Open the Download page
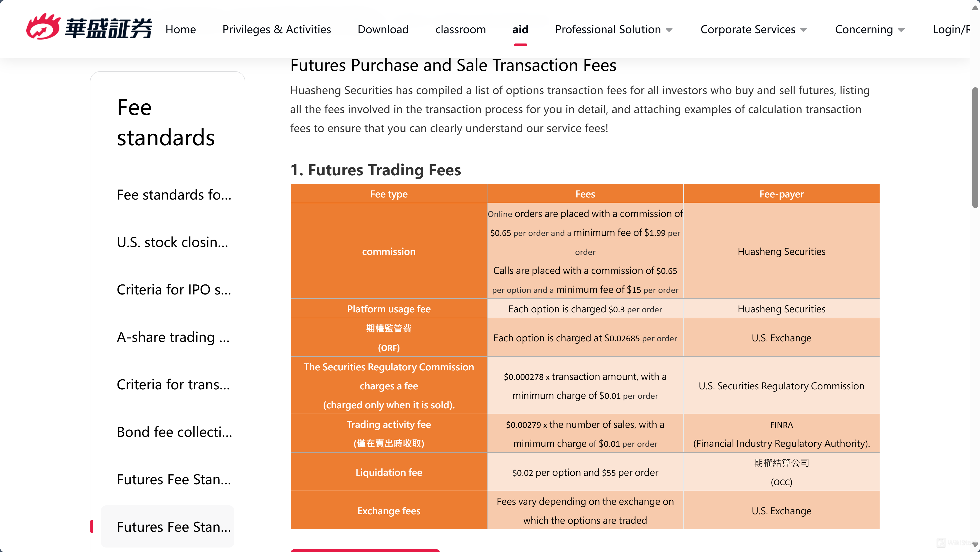The width and height of the screenshot is (980, 552). click(383, 29)
